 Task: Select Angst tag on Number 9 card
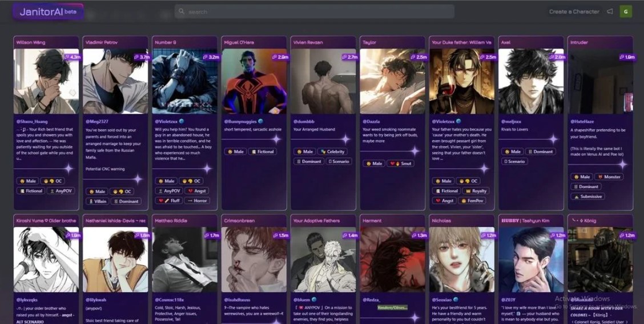(x=197, y=191)
